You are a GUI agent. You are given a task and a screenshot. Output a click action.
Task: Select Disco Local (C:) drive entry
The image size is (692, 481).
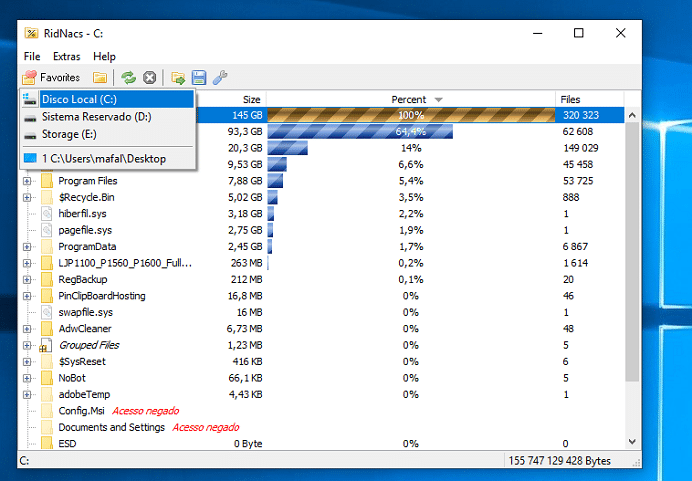click(108, 99)
